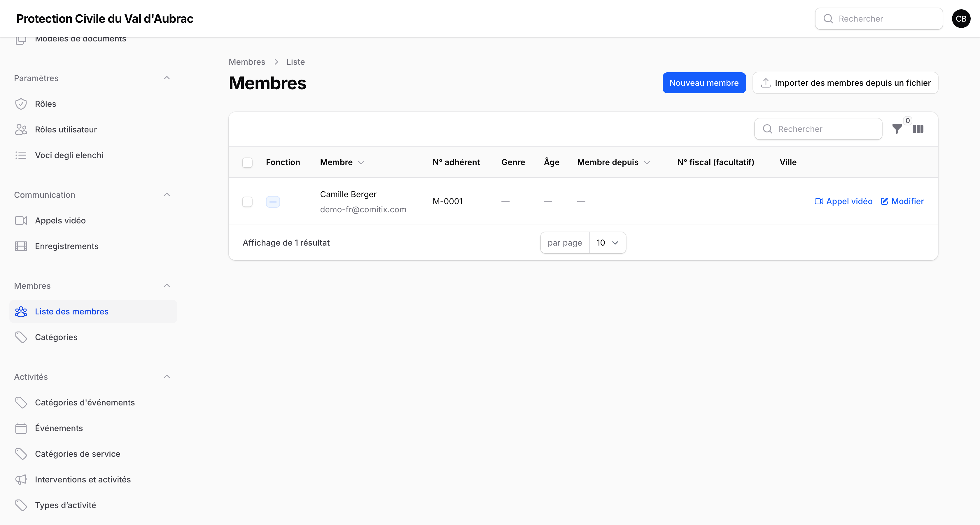Sort by the Membre depuis column
980x525 pixels.
pos(613,162)
